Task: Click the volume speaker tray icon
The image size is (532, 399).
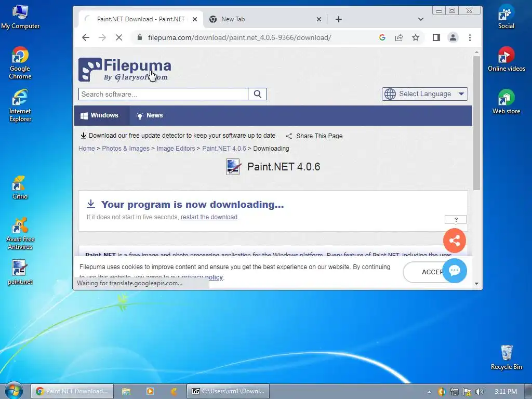Action: tap(479, 392)
